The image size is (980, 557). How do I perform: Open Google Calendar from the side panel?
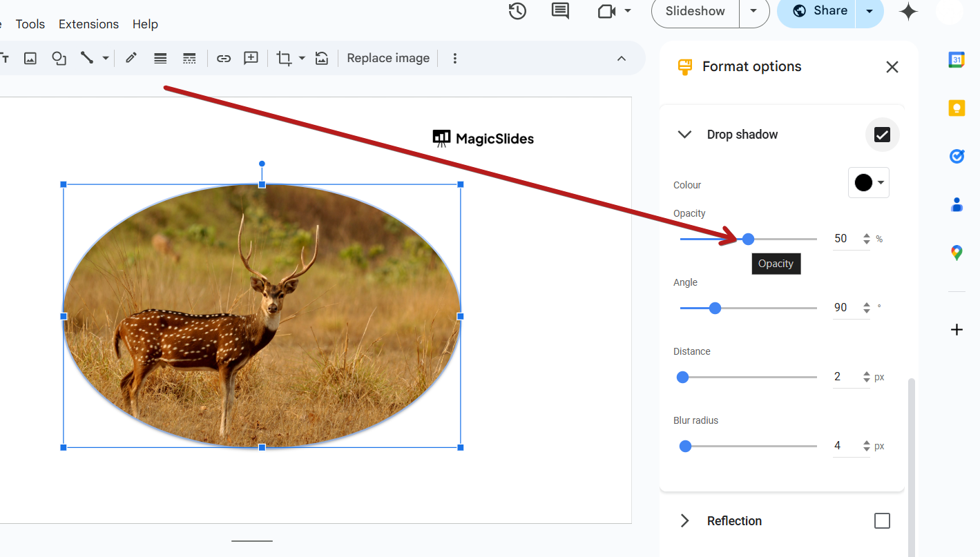(957, 59)
